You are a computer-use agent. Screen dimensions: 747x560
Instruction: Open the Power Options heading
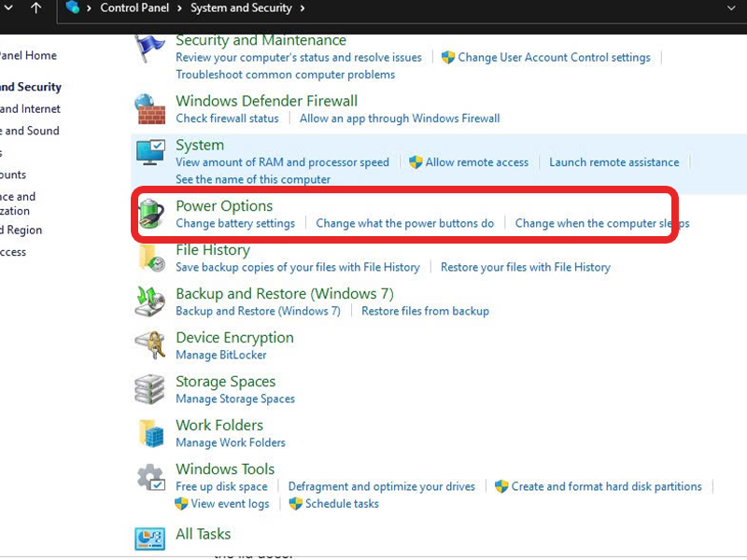coord(224,206)
